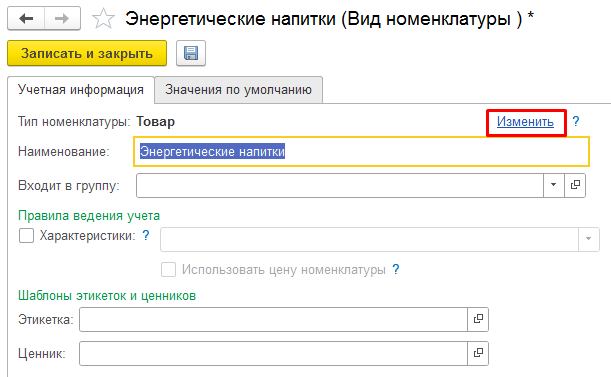Image resolution: width=611 pixels, height=377 pixels.
Task: Expand the Характеристики dropdown arrow
Action: click(588, 239)
